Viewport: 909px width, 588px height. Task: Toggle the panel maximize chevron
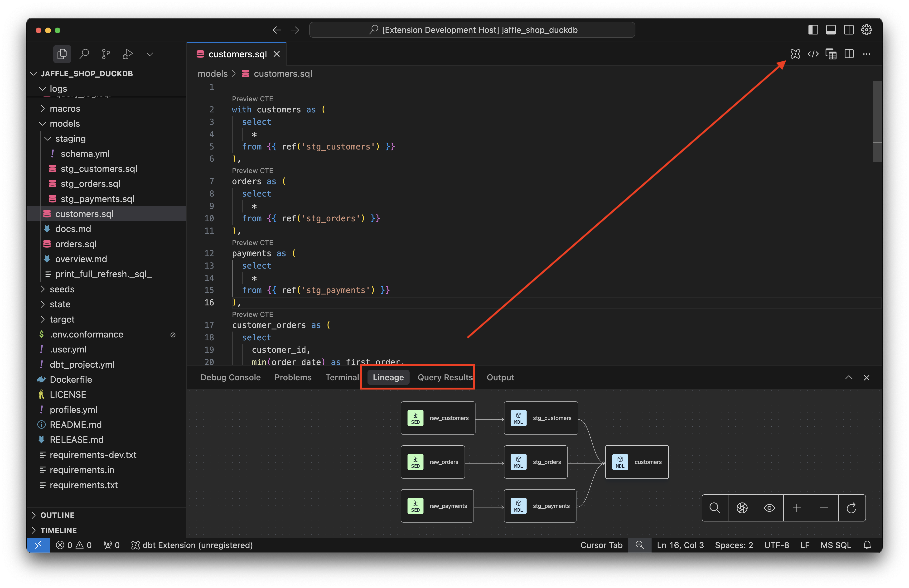pos(848,377)
